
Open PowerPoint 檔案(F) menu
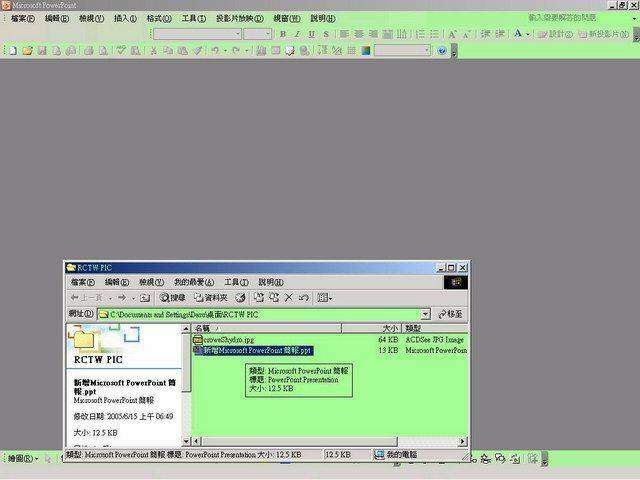pyautogui.click(x=23, y=18)
